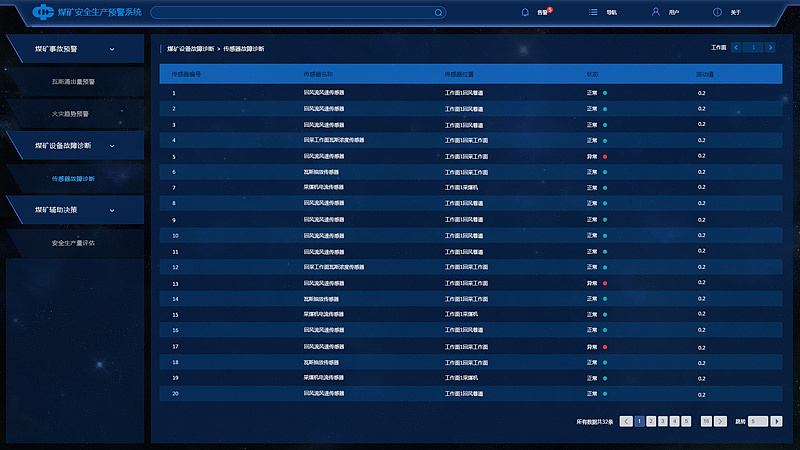Collapse the 煤矿事故预警 section chevron
The height and width of the screenshot is (450, 800).
pyautogui.click(x=112, y=49)
